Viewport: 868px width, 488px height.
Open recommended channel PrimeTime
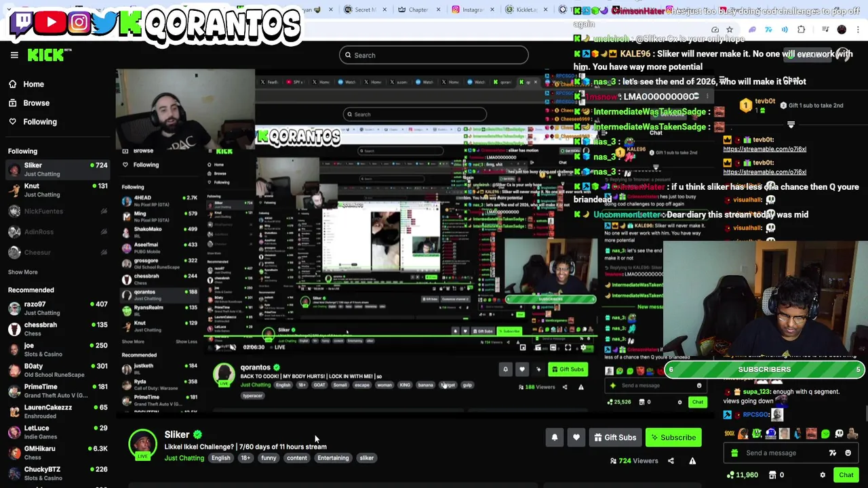[58, 391]
